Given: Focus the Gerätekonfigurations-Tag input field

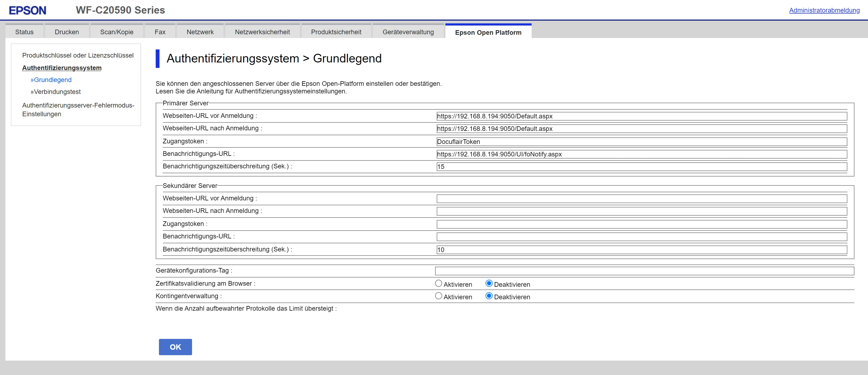Looking at the screenshot, I should (644, 271).
